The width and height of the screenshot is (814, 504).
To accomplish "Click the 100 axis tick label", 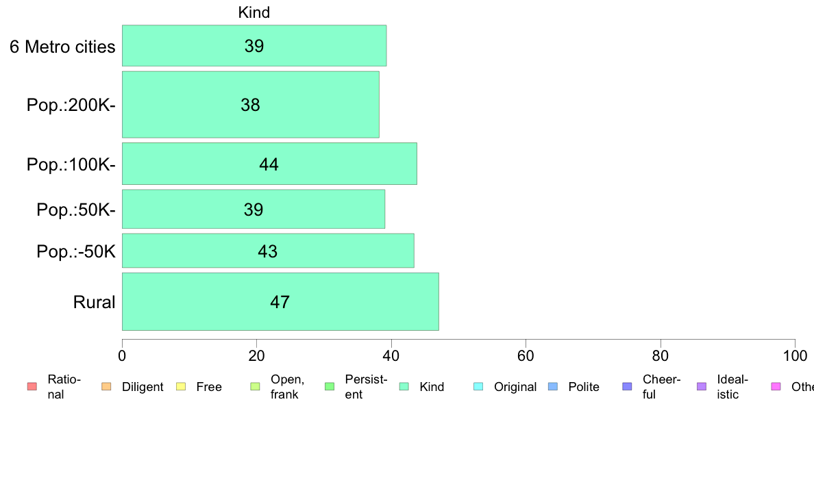I will tap(795, 355).
